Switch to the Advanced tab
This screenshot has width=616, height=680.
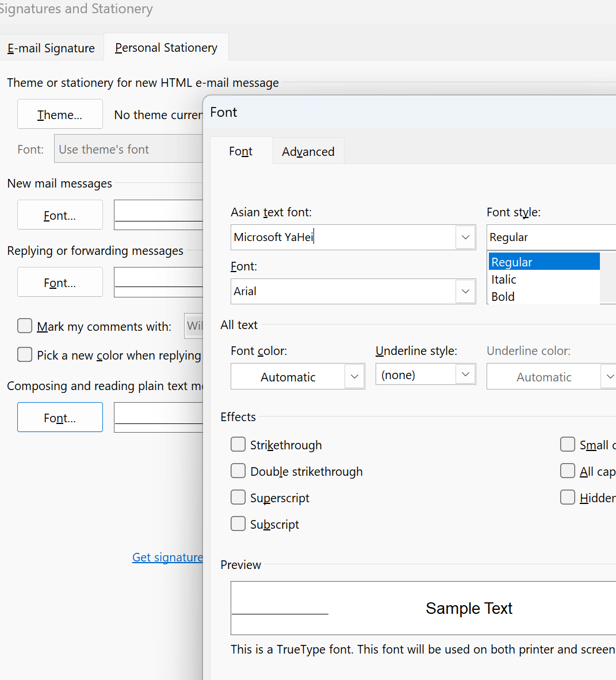[308, 151]
